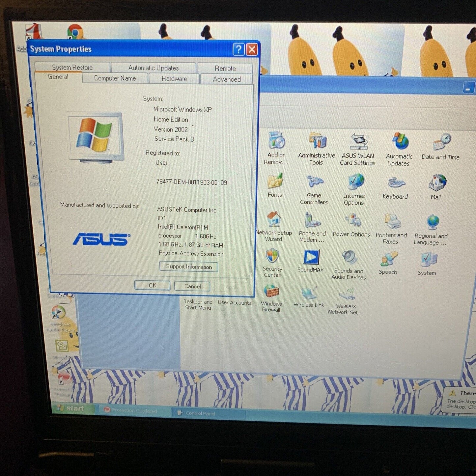Open the System Restore tab
The image size is (476, 476).
point(72,67)
